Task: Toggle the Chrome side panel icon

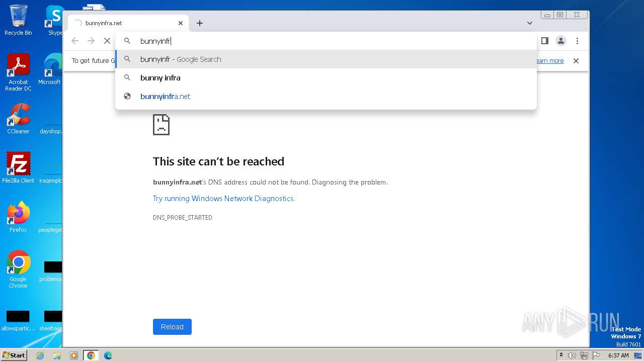Action: click(x=544, y=41)
